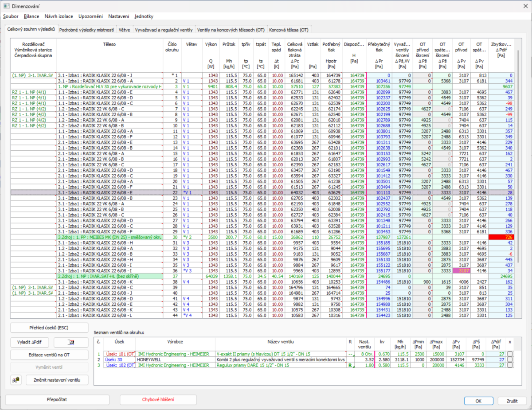Tick the x checkbox for valve row 1
The height and width of the screenshot is (410, 532).
tap(510, 354)
